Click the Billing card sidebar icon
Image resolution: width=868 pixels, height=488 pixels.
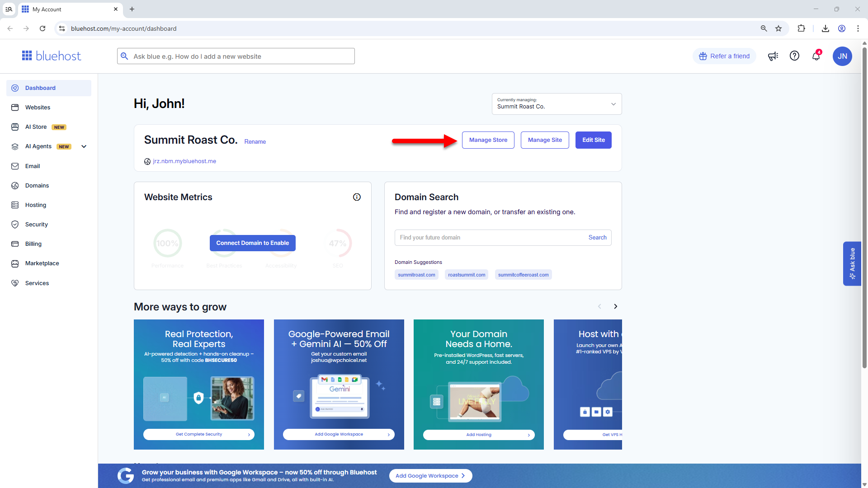coord(15,244)
